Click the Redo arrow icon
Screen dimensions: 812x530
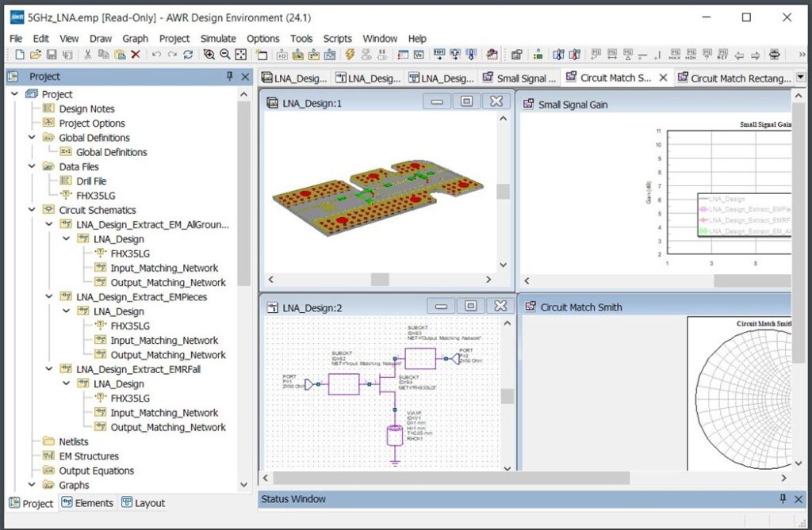tap(172, 55)
